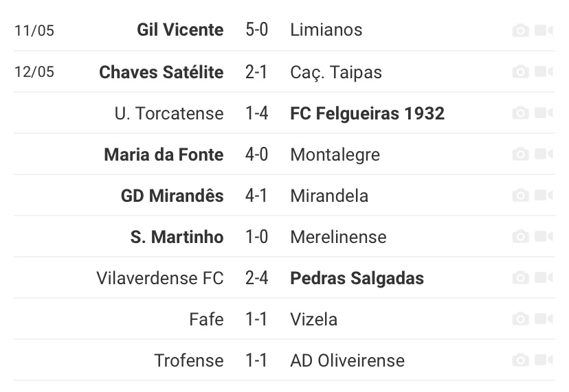
Task: View photos of S. Martinho vs Merelinense
Action: pos(520,237)
